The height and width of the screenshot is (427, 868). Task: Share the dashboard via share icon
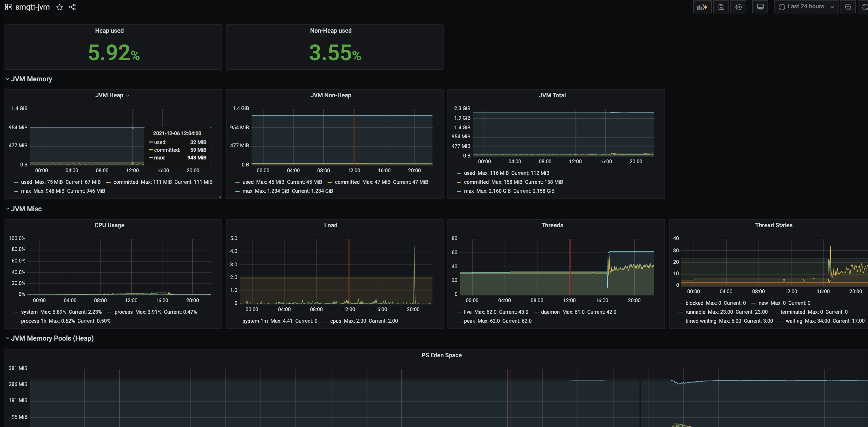(x=72, y=7)
